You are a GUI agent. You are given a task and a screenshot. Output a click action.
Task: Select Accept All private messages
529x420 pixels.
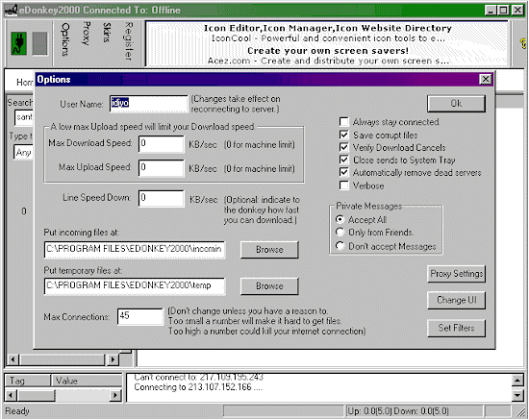[x=340, y=219]
